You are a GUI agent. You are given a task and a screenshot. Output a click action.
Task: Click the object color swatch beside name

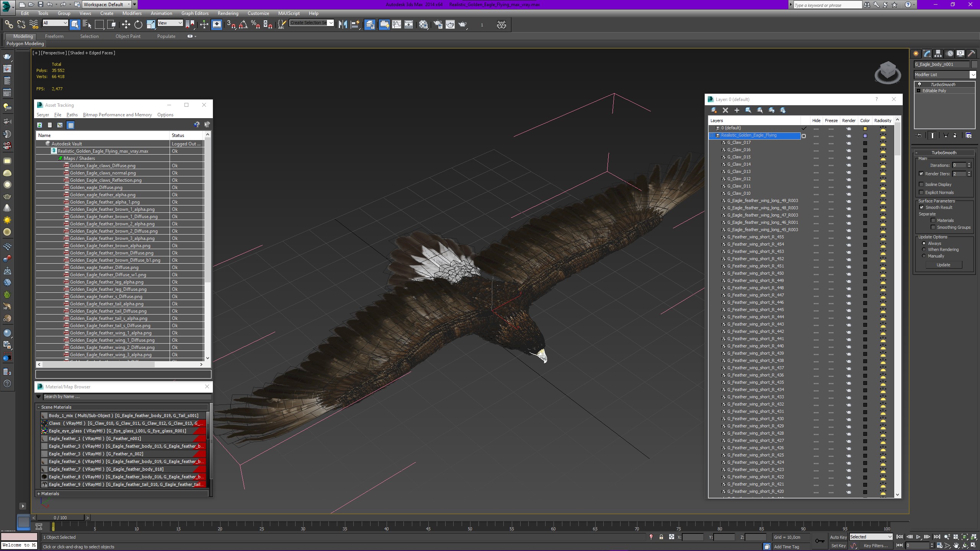[x=974, y=64]
